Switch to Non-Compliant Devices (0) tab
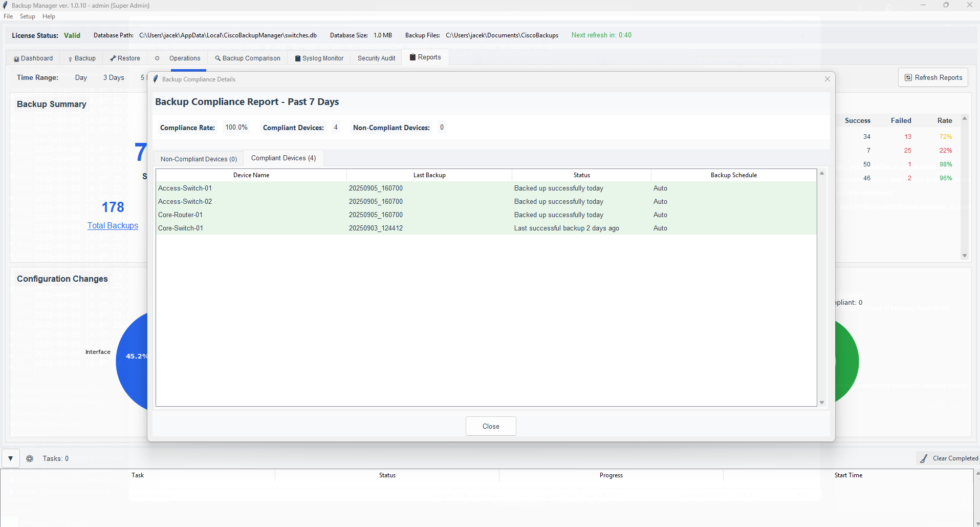This screenshot has width=980, height=527. 199,159
